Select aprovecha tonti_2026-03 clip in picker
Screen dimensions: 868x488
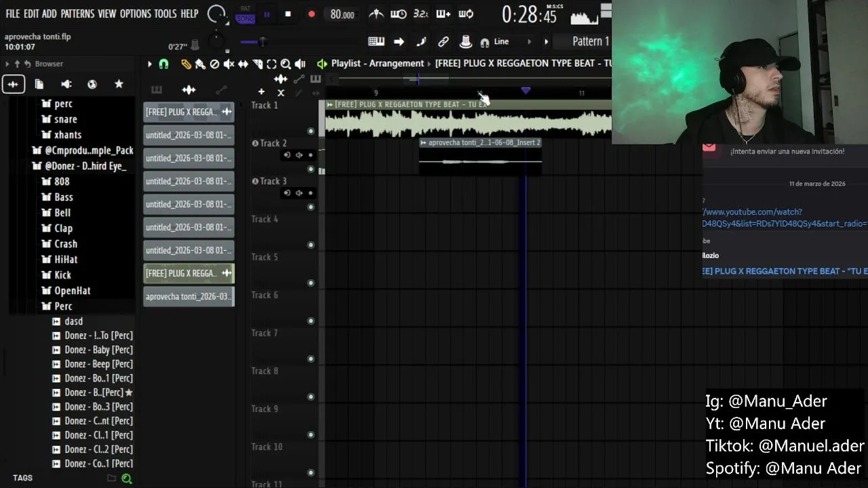pyautogui.click(x=189, y=296)
